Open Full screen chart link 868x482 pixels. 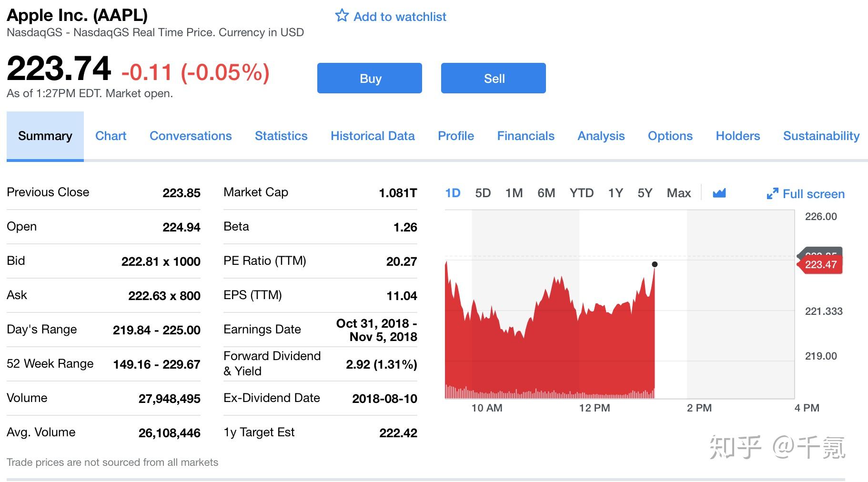(813, 194)
